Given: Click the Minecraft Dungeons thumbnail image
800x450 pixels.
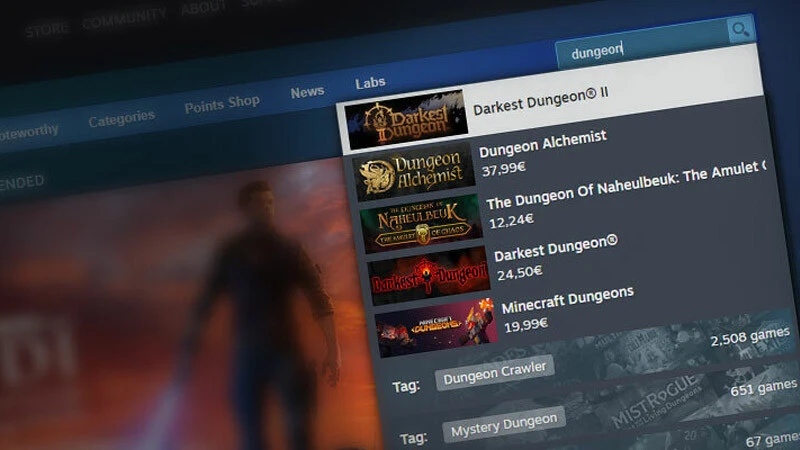Looking at the screenshot, I should (x=436, y=328).
